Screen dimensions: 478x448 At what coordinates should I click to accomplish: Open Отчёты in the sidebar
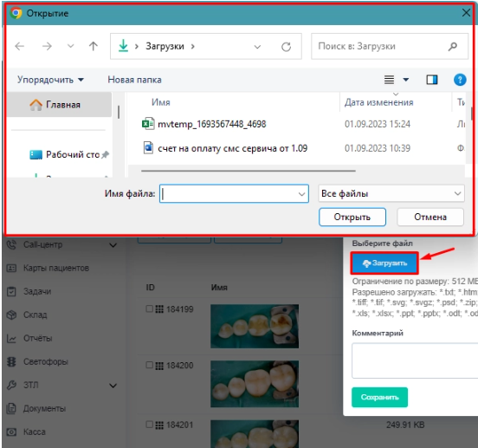[x=38, y=338]
